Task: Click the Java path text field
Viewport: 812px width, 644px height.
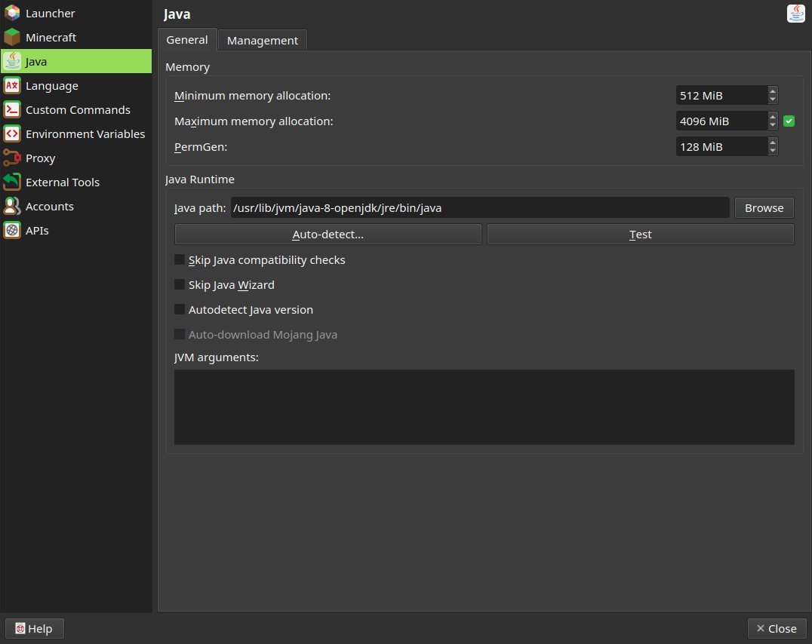Action: (x=480, y=207)
